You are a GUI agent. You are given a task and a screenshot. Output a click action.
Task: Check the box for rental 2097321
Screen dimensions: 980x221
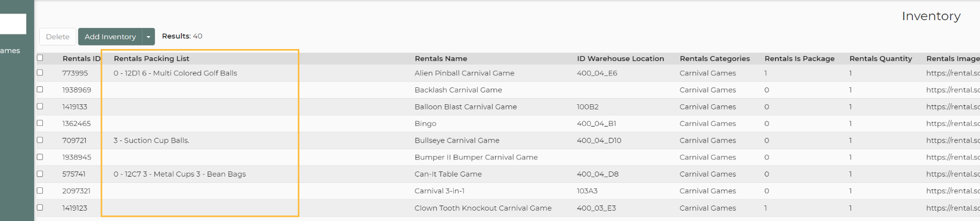tap(40, 191)
